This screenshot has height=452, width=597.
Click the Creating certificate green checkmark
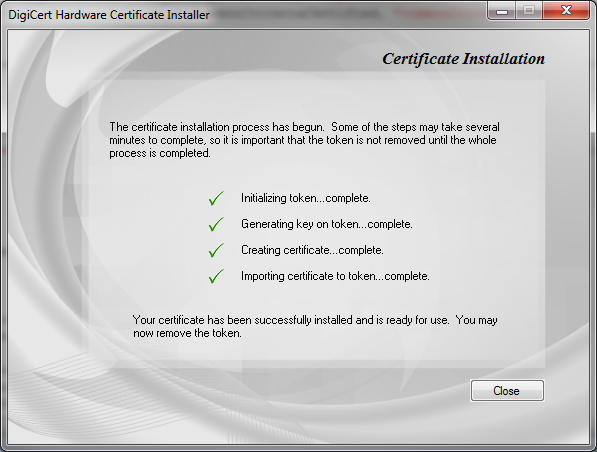(x=216, y=250)
